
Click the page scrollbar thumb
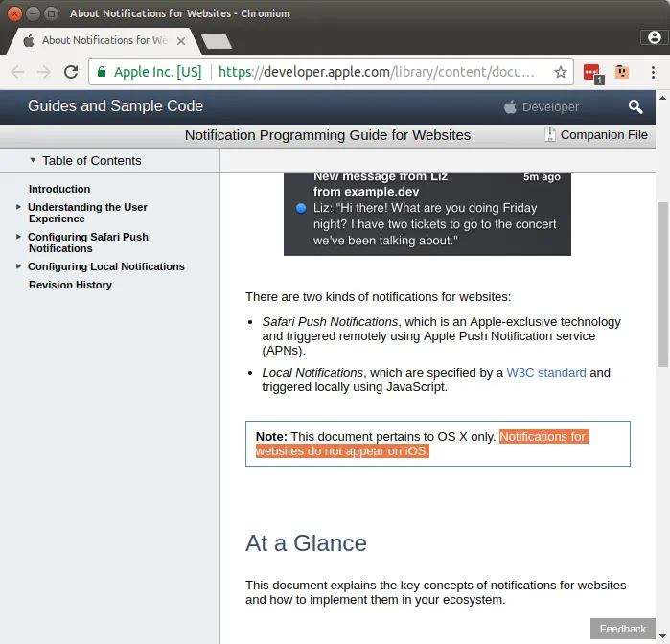[x=662, y=285]
